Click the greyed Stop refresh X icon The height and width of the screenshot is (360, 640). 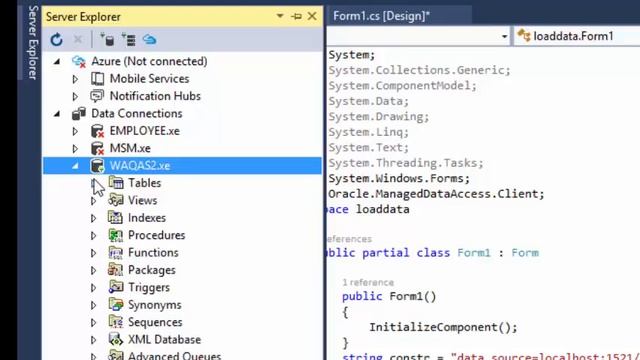click(78, 40)
